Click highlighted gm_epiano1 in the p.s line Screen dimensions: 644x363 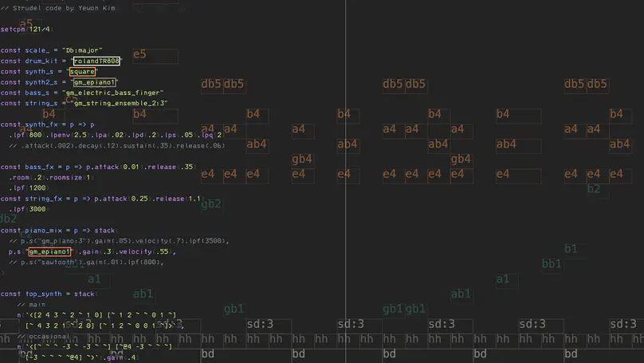point(49,251)
